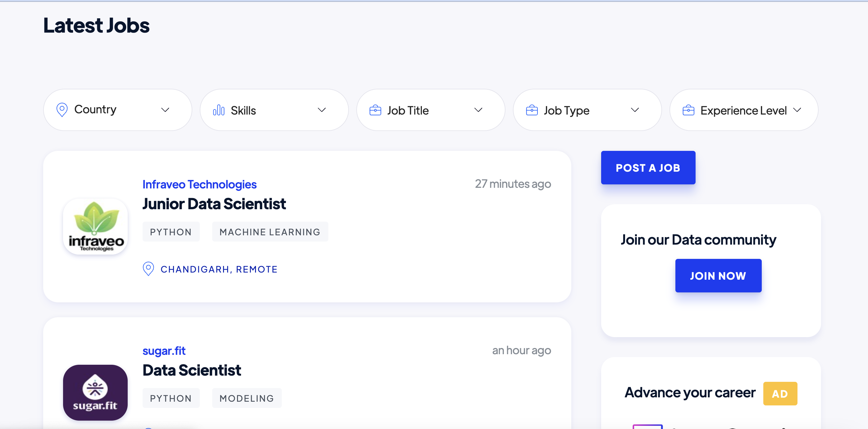The width and height of the screenshot is (868, 429).
Task: Click the briefcase icon in the Job Title filter
Action: click(x=375, y=110)
